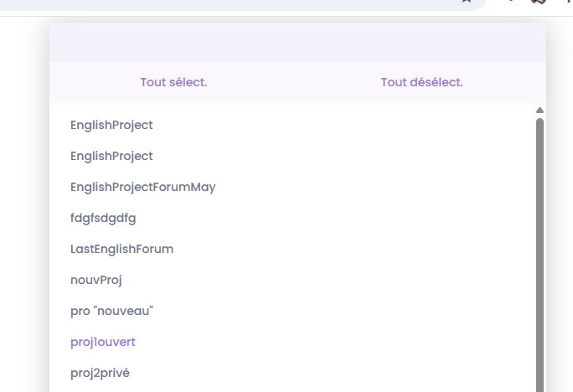Click the scroll-up arrow of the project list
573x392 pixels.
539,111
